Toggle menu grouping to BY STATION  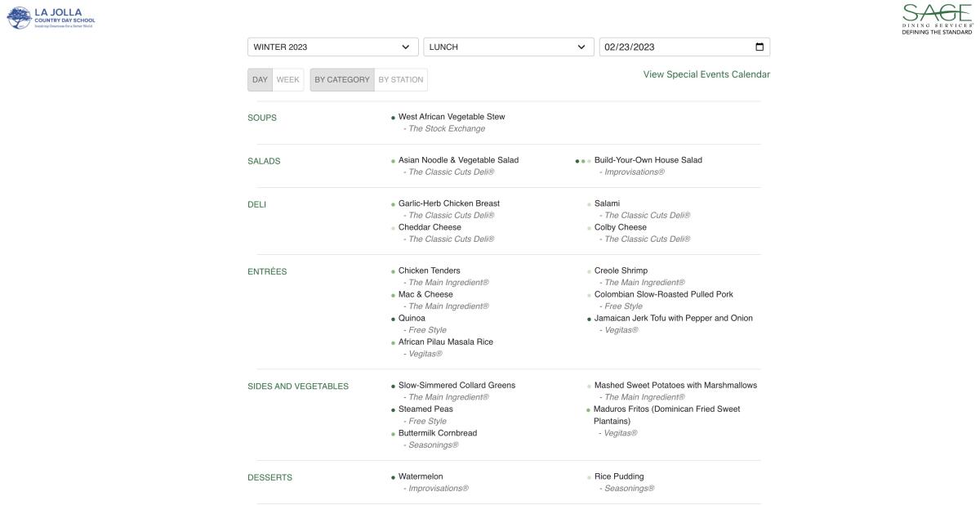click(x=400, y=80)
